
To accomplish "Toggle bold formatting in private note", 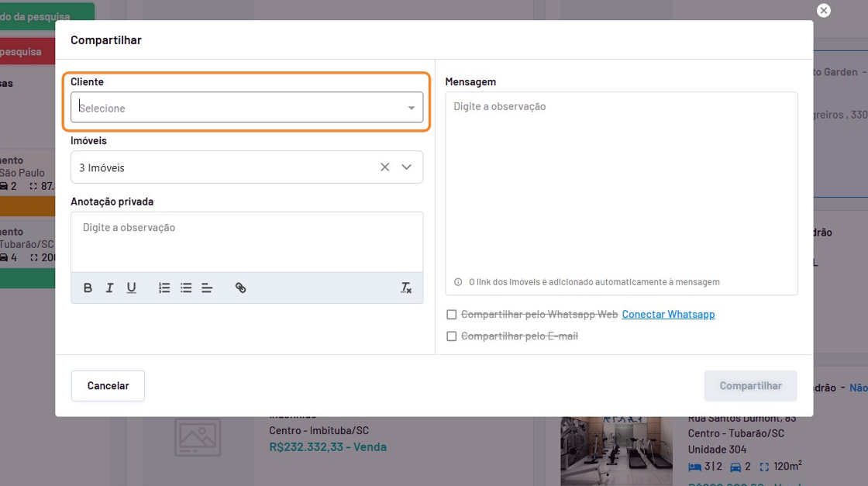I will point(88,288).
